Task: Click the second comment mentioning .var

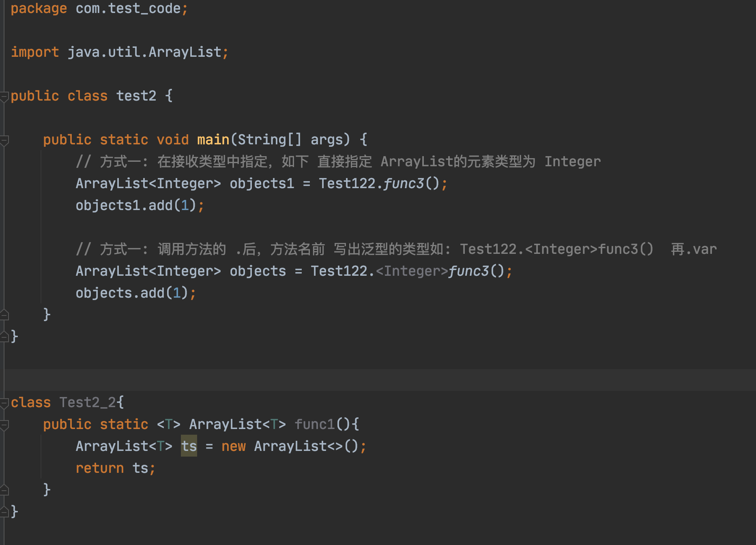Action: (396, 249)
